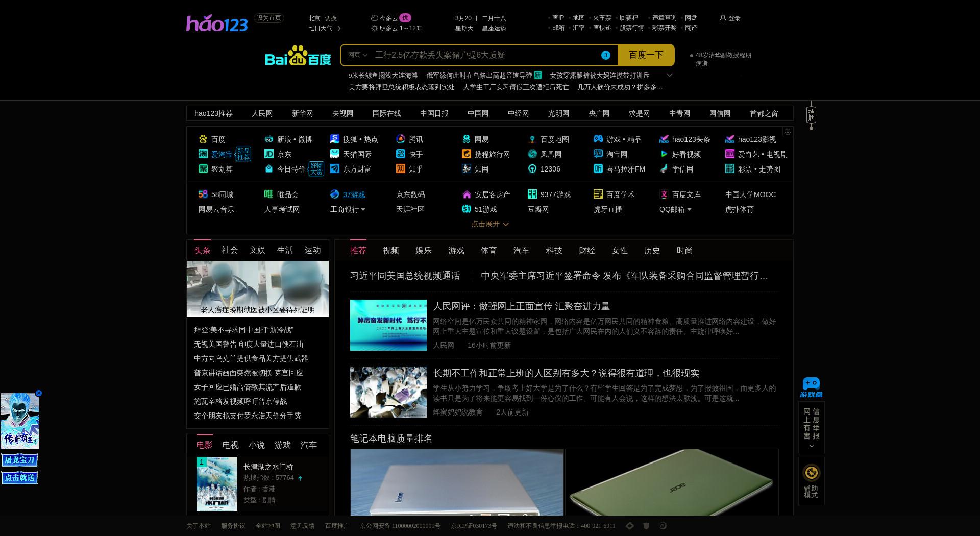The image size is (980, 536).
Task: Open the 12306 railway icon
Action: tap(532, 168)
